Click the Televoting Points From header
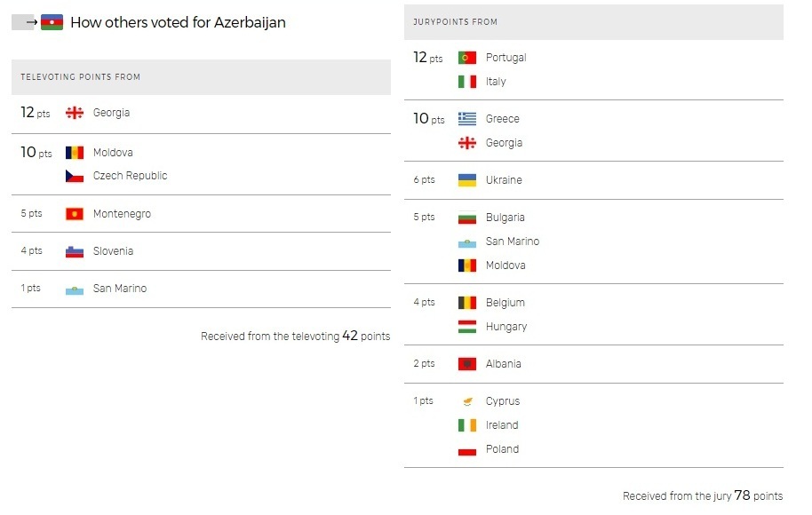 pos(201,77)
